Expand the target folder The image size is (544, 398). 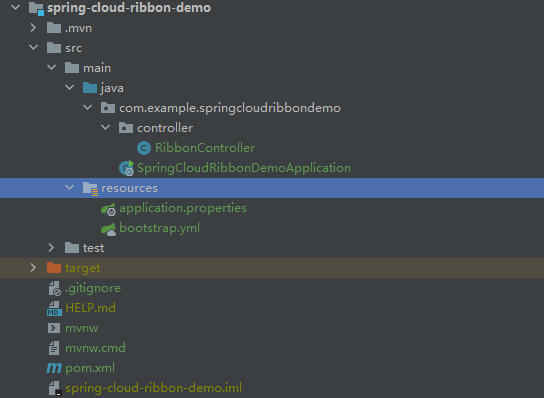coord(33,268)
